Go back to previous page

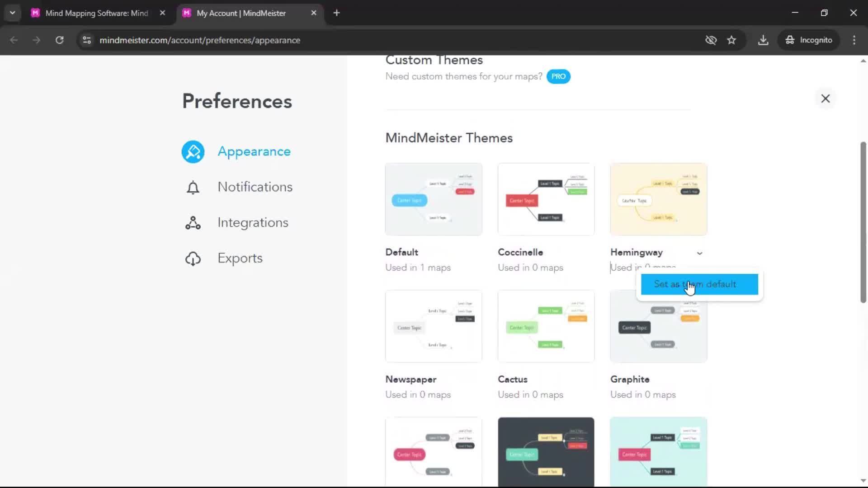pyautogui.click(x=14, y=40)
